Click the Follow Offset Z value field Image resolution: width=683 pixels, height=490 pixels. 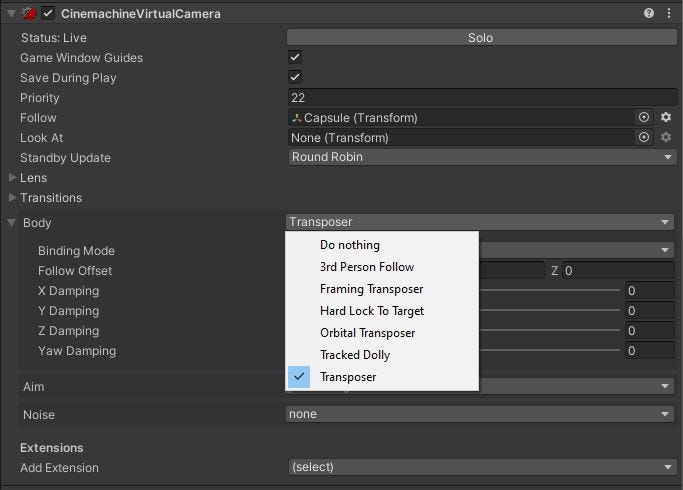[618, 270]
